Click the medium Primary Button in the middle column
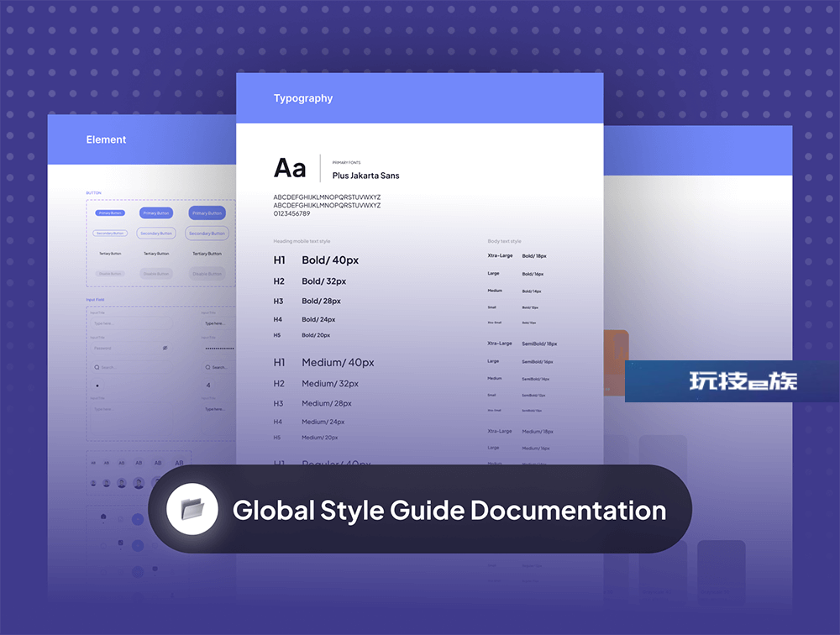Viewport: 840px width, 635px height. (x=156, y=213)
